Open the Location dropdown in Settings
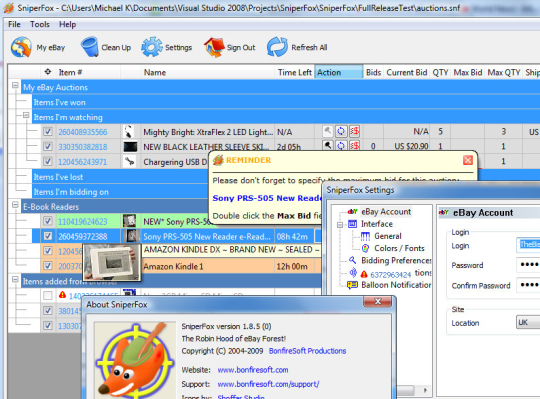Viewport: 540px width, 399px height. (x=528, y=323)
